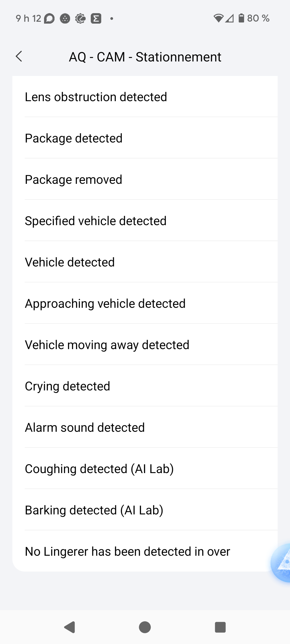Choose Approaching vehicle detected

tap(145, 303)
